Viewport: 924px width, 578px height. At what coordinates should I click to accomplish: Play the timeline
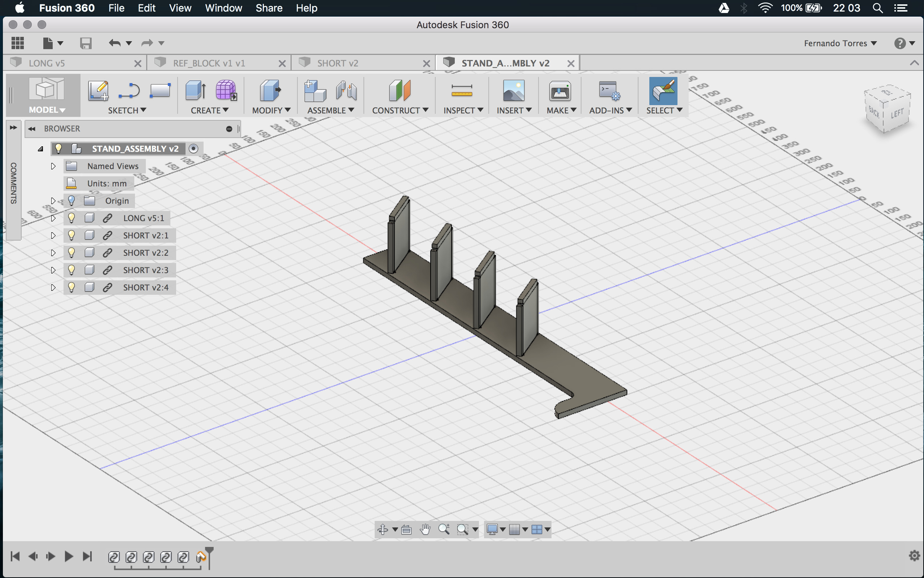point(68,556)
